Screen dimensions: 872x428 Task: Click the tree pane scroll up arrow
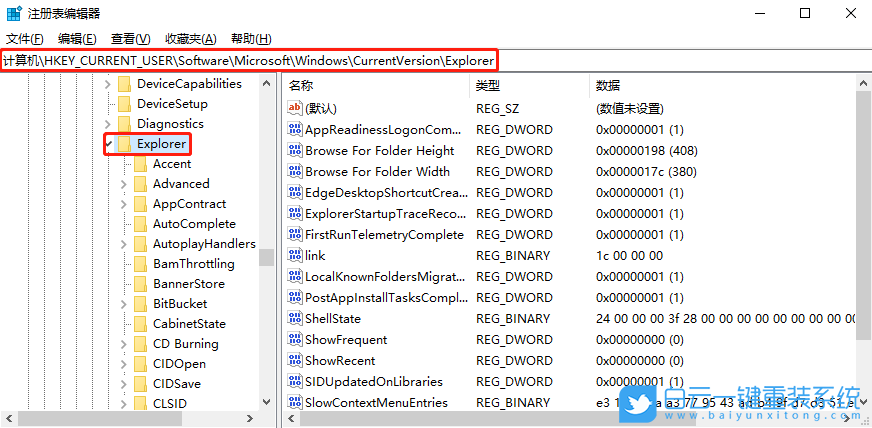click(266, 83)
